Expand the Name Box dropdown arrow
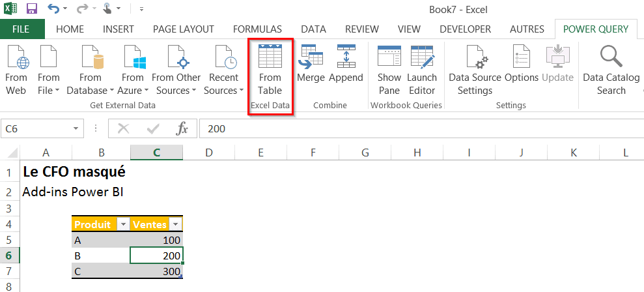Screen dimensions: 644x292 77,129
